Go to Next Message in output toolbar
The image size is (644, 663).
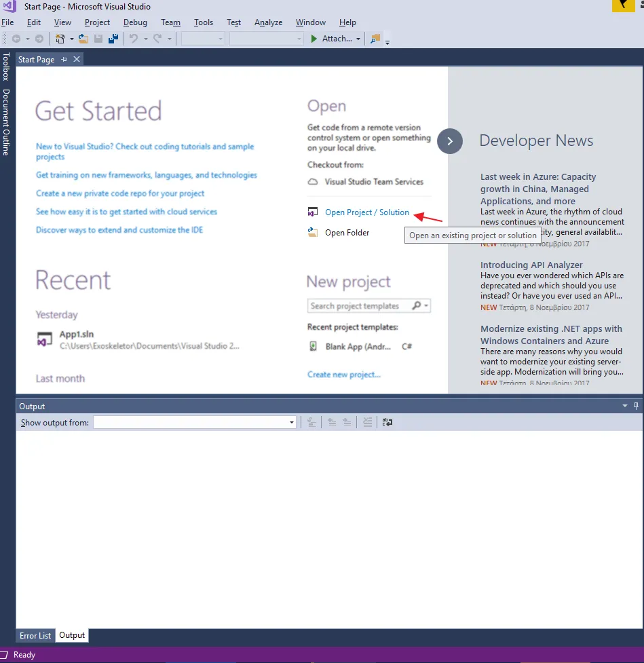(347, 422)
